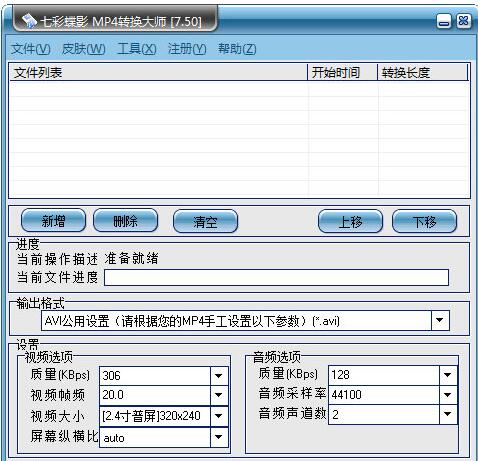Open the 工具(X) menu
Viewport: 478px width, 461px height.
coord(137,49)
